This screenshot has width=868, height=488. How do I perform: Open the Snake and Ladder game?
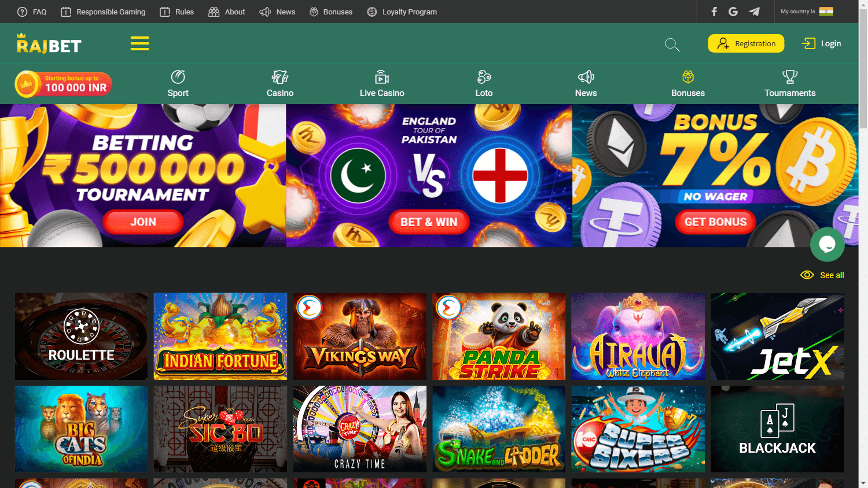coord(499,429)
